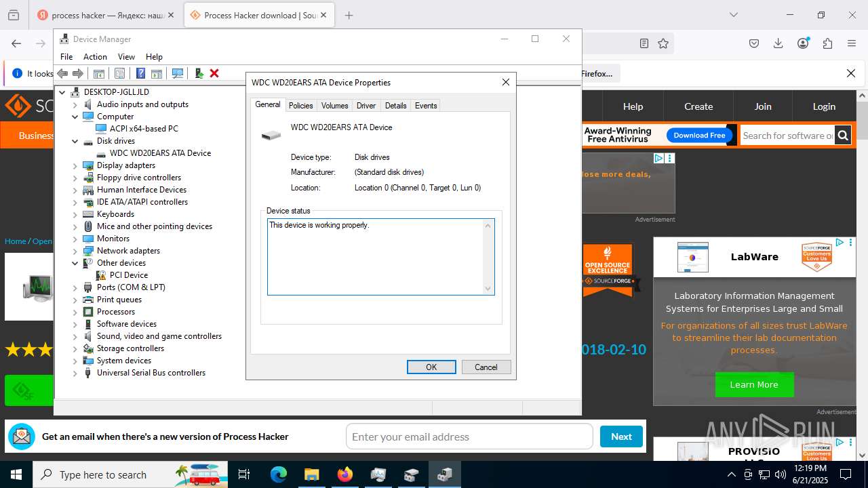The width and height of the screenshot is (868, 488).
Task: Click the volume icon in system tray
Action: click(x=780, y=474)
